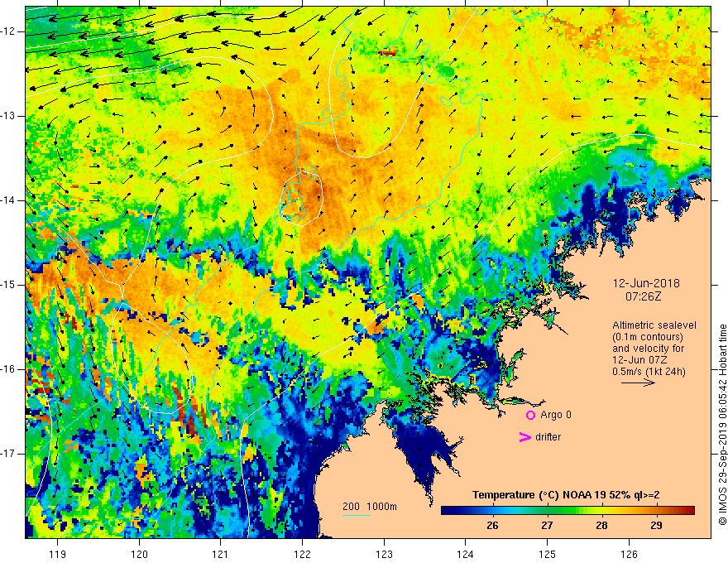Click latitude axis label -12
Screen dimensions: 728x563
pos(8,31)
